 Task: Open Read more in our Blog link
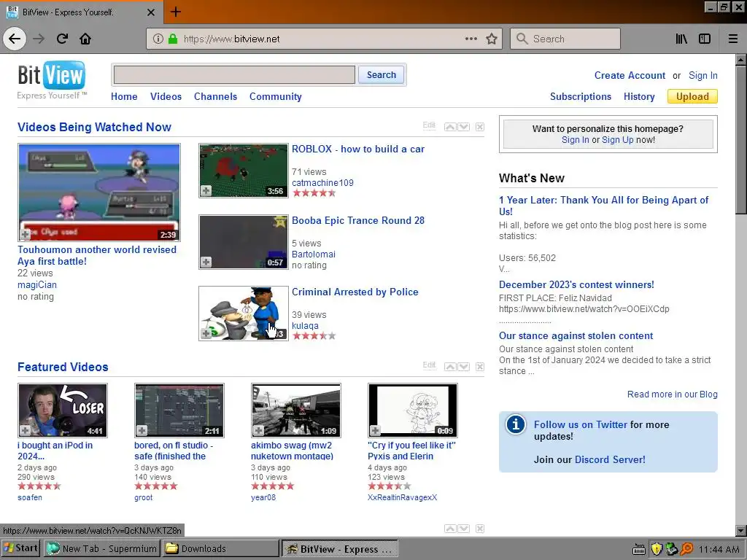[x=672, y=394]
